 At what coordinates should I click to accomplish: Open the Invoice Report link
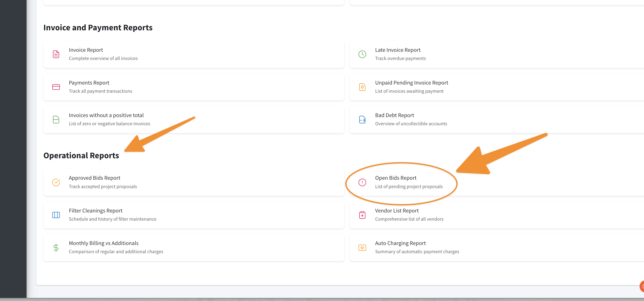coord(86,50)
